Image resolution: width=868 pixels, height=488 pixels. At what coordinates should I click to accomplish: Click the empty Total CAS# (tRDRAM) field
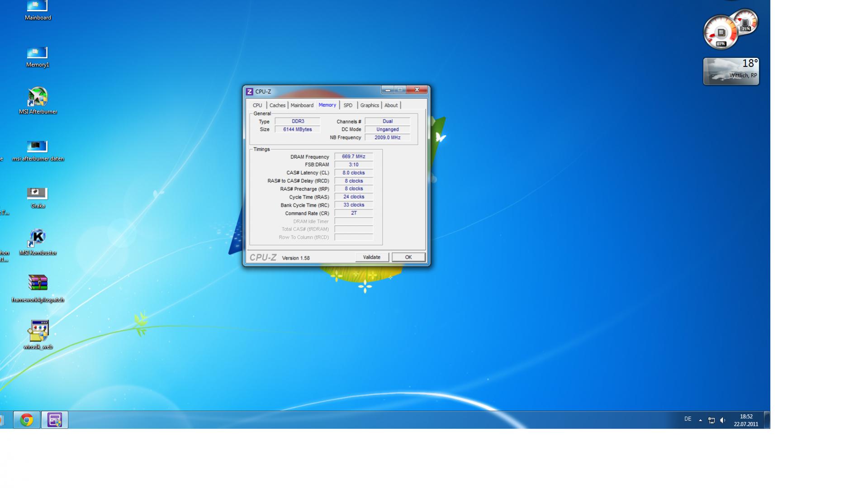tap(354, 229)
